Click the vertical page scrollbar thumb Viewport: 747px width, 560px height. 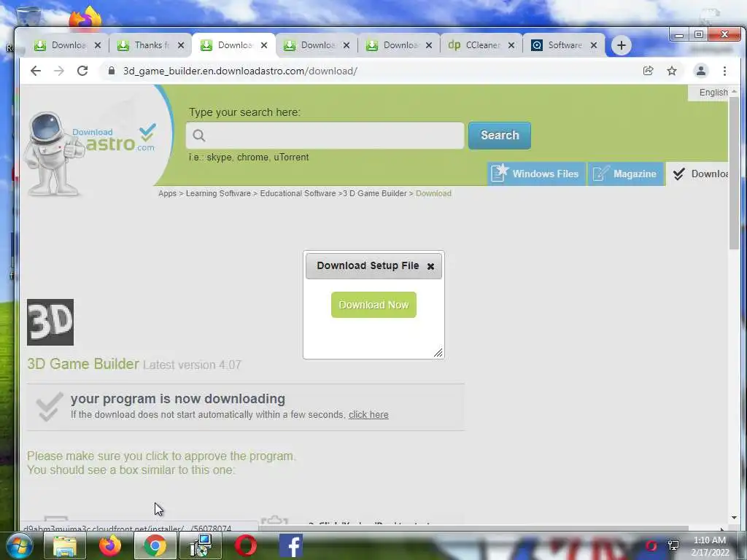coord(734,172)
